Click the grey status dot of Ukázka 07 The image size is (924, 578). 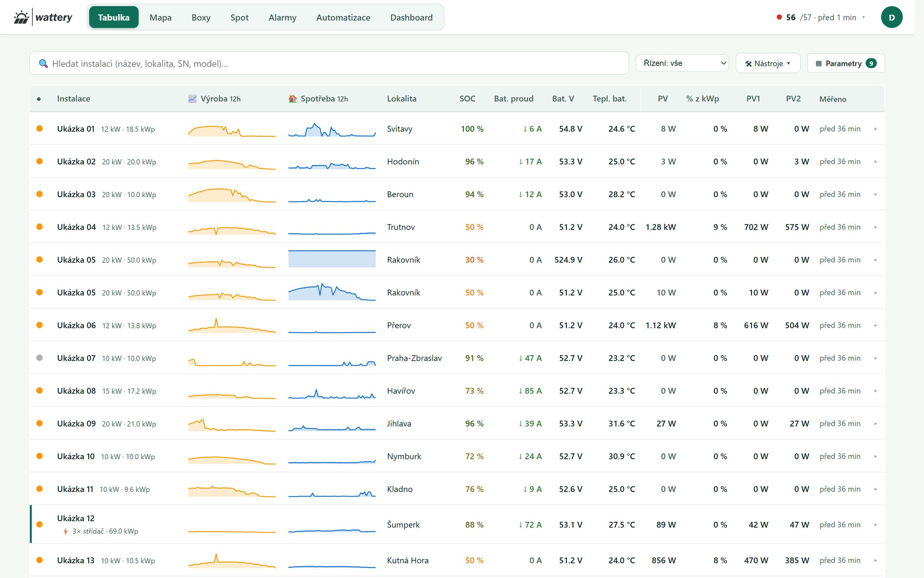click(39, 358)
